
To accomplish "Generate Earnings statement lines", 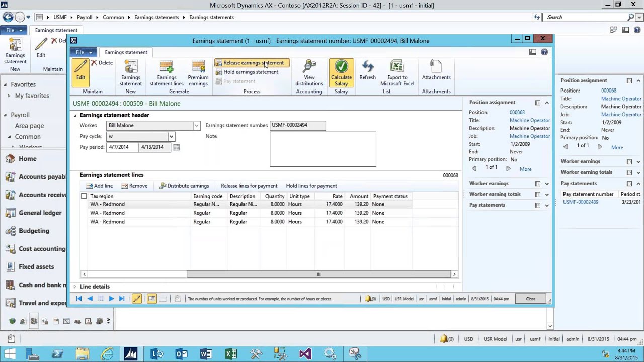I will pyautogui.click(x=167, y=73).
